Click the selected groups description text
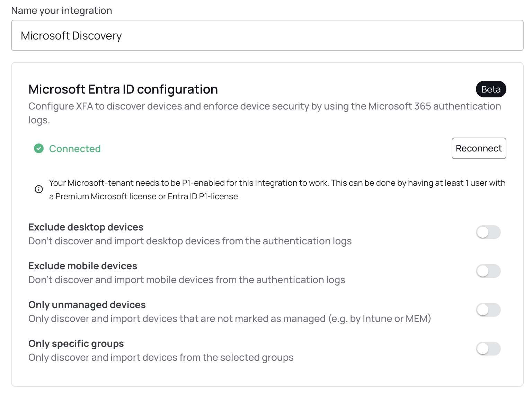Screen dimensions: 532x393 161,357
